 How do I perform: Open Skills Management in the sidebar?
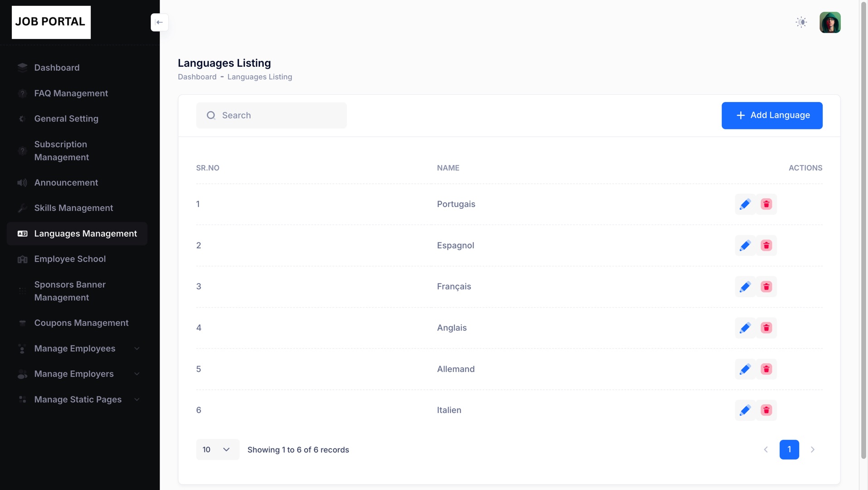point(73,208)
